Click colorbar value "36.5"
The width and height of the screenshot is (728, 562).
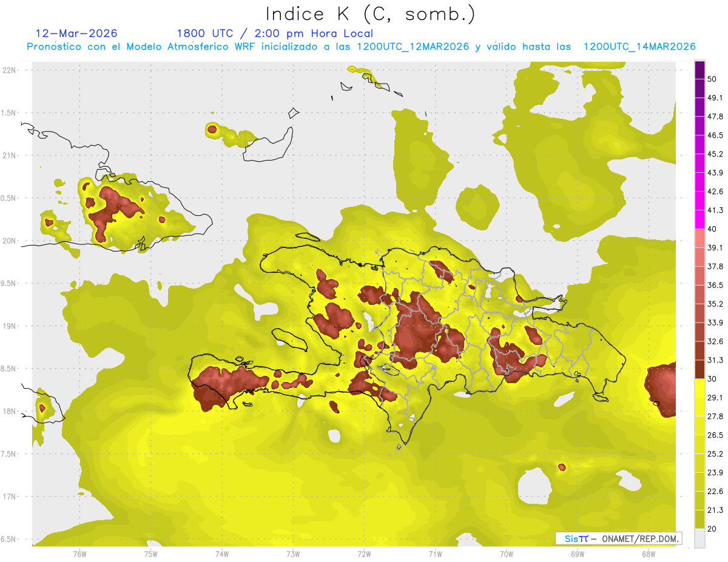716,285
